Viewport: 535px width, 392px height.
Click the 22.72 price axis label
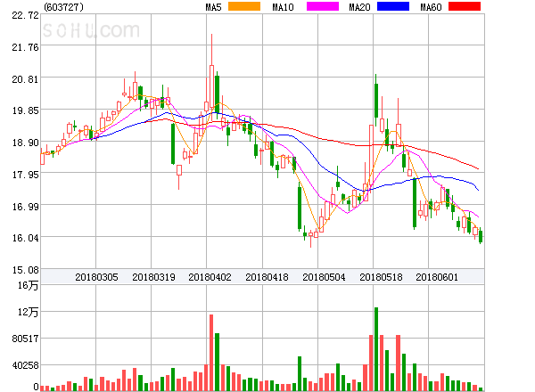(25, 15)
